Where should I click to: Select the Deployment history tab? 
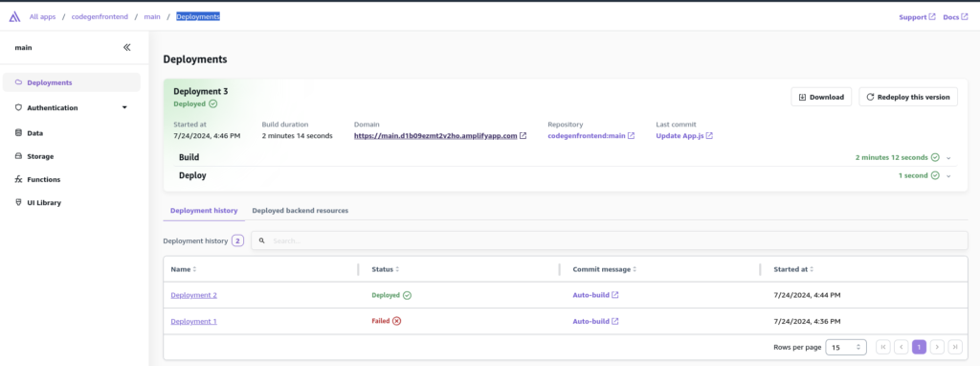tap(204, 211)
